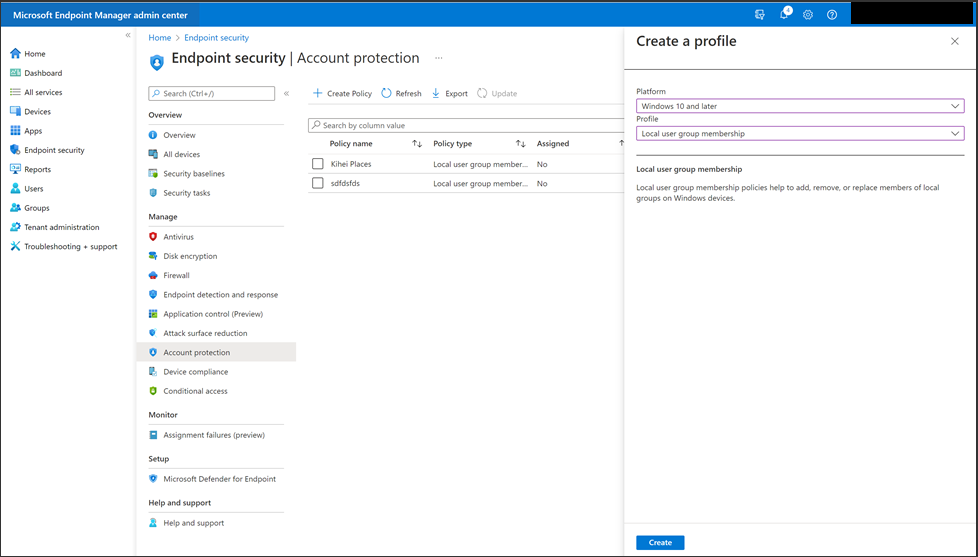Click the Endpoint security title shield icon
Image resolution: width=978 pixels, height=557 pixels.
[157, 62]
